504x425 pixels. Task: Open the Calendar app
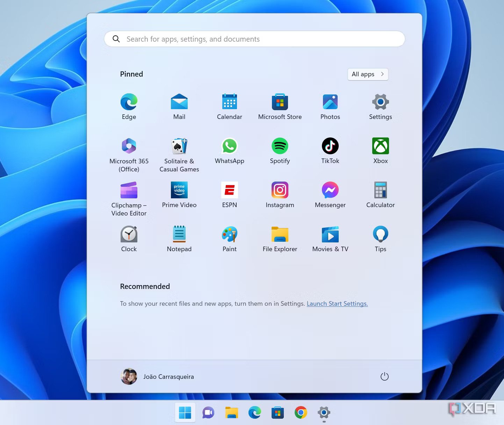pos(230,106)
